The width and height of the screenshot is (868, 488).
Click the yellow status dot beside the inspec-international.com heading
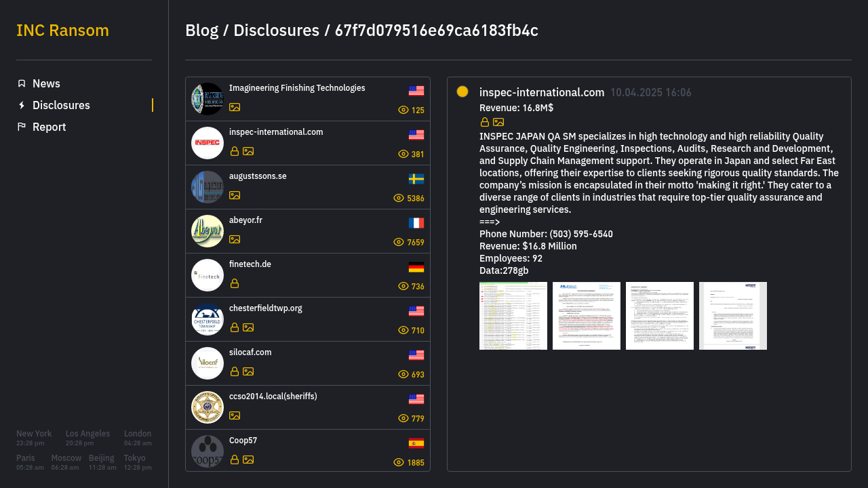[462, 91]
